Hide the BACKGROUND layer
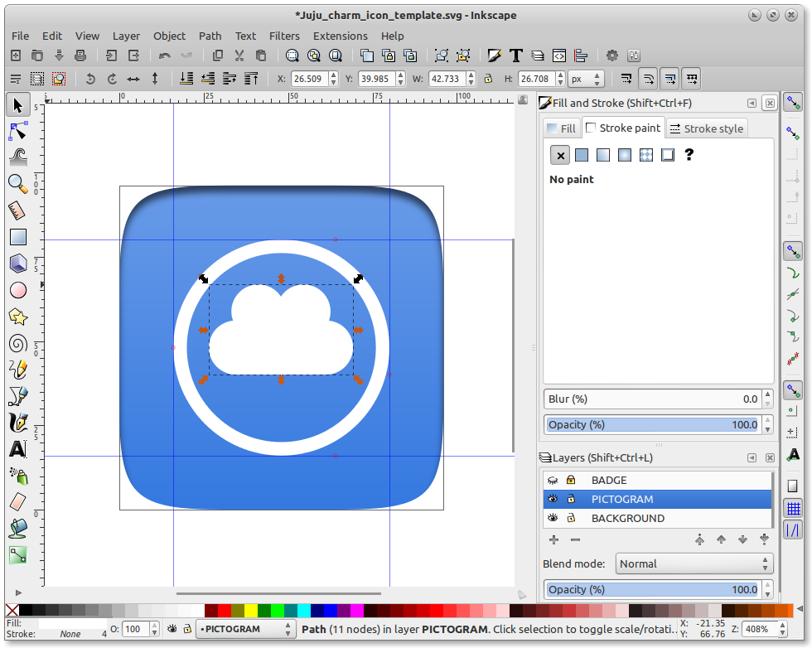Screen dimensions: 812x648 click(553, 519)
